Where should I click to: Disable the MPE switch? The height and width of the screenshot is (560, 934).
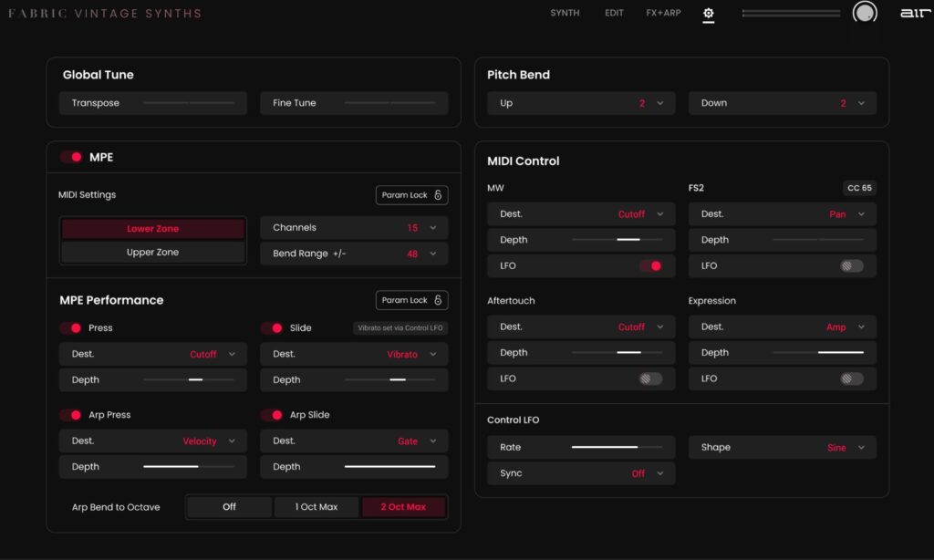pos(72,156)
